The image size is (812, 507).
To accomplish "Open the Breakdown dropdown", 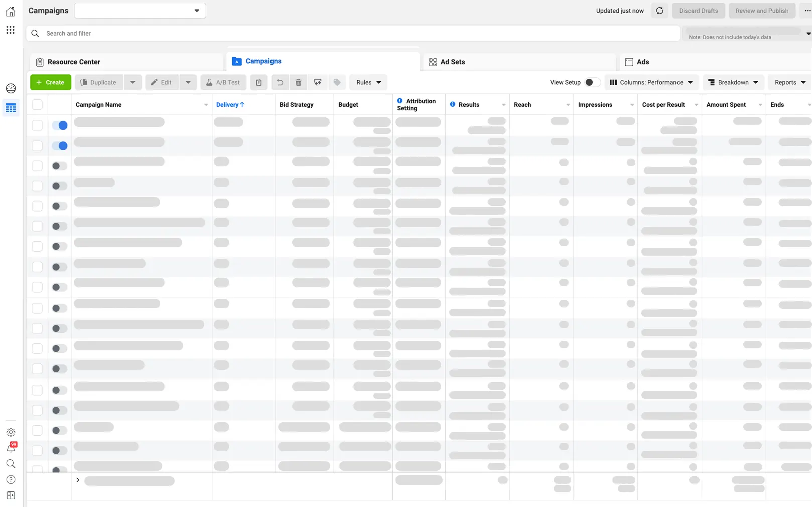I will [x=733, y=82].
